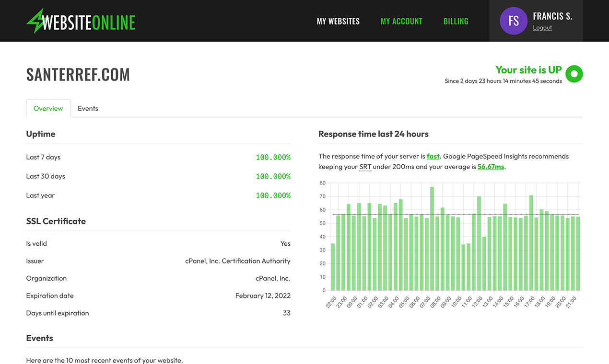Click the SSL 'Is valid' Yes value
This screenshot has height=364, width=609.
(285, 244)
